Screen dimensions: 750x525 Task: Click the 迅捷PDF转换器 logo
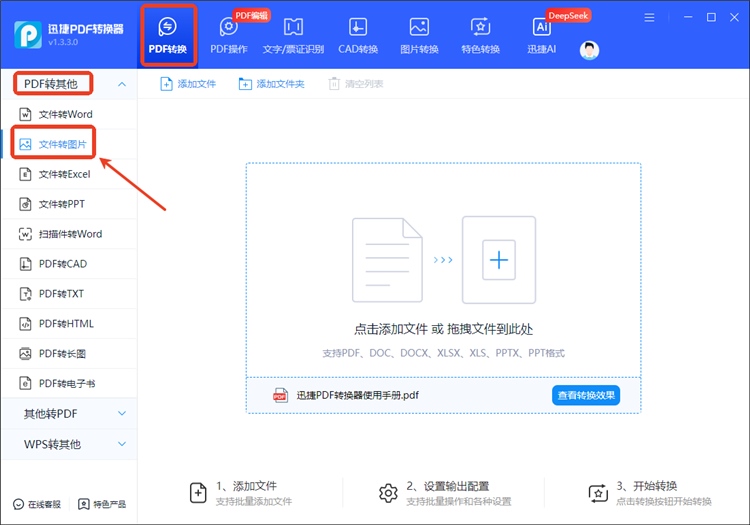[27, 34]
